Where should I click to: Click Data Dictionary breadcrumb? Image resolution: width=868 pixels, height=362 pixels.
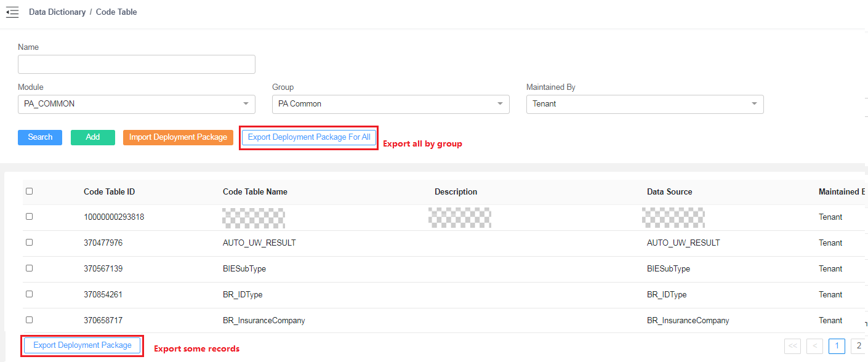[57, 12]
